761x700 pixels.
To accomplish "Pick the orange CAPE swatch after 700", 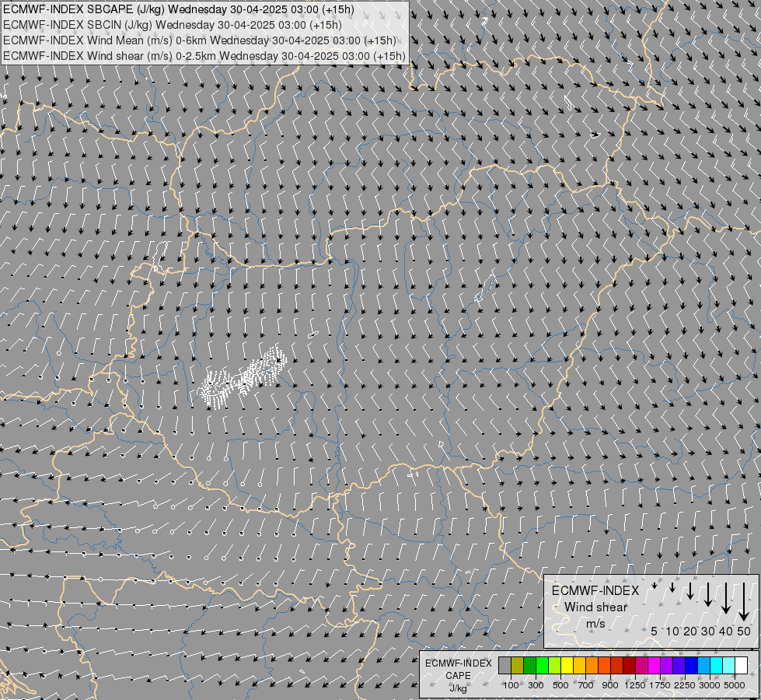I will 592,665.
